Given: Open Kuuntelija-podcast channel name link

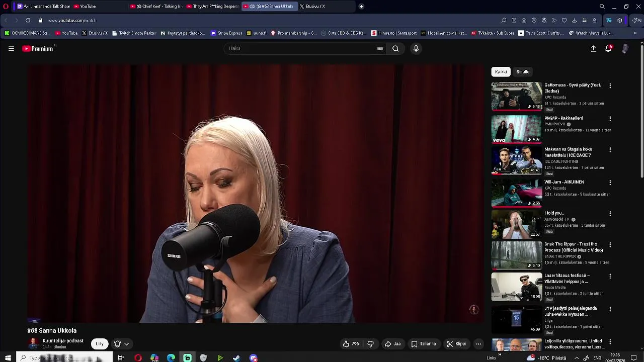Looking at the screenshot, I should 63,341.
